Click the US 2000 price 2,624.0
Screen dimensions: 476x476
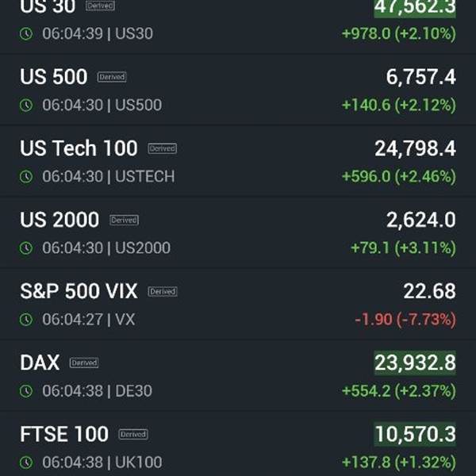[420, 220]
